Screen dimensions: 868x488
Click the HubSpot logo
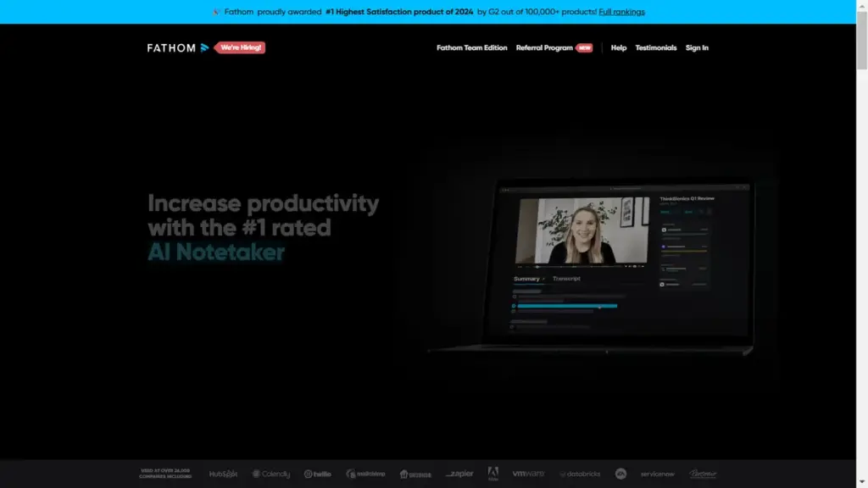click(223, 474)
